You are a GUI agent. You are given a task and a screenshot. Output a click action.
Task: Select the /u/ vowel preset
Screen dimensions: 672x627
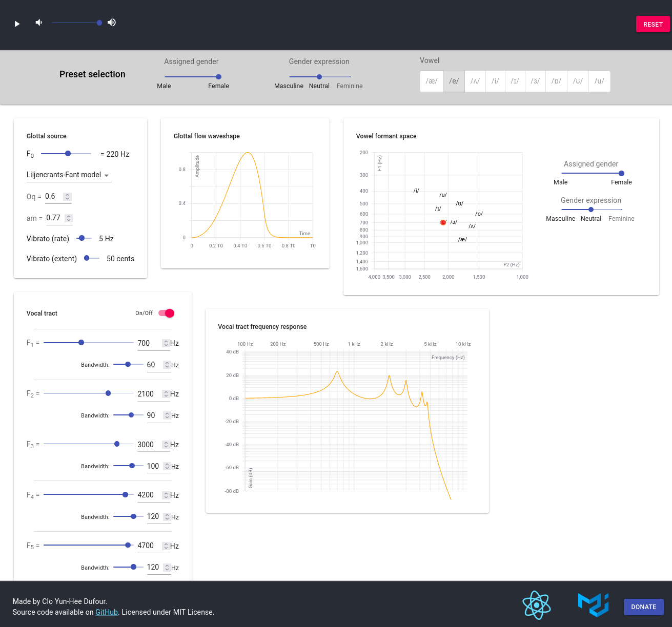(599, 81)
